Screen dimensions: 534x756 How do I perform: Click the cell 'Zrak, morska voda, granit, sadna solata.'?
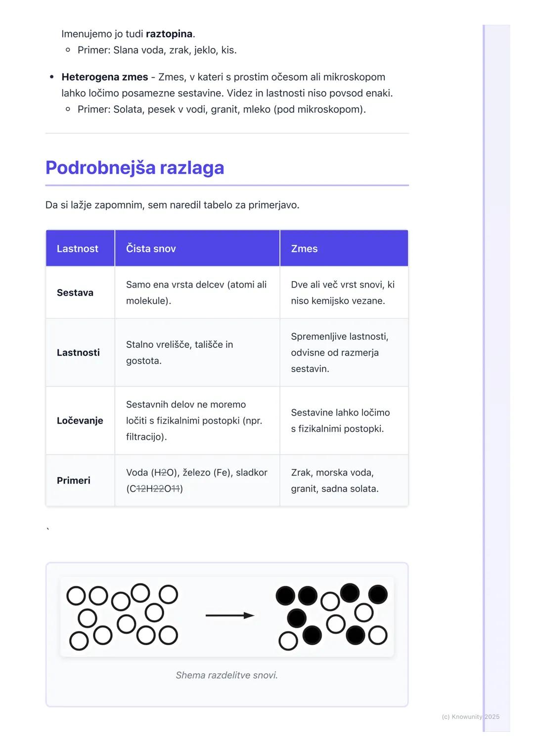click(335, 480)
